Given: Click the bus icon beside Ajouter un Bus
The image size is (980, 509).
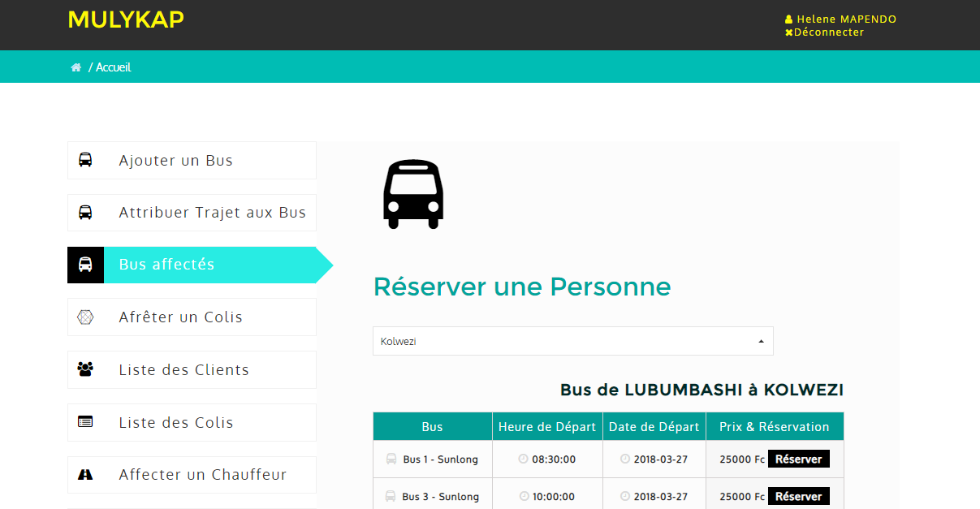Looking at the screenshot, I should pyautogui.click(x=85, y=160).
